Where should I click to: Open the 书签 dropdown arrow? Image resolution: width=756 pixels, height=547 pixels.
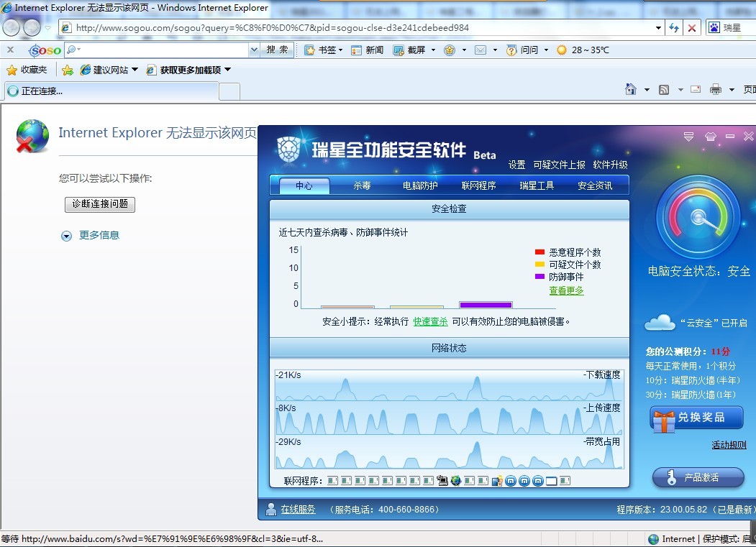coord(340,50)
